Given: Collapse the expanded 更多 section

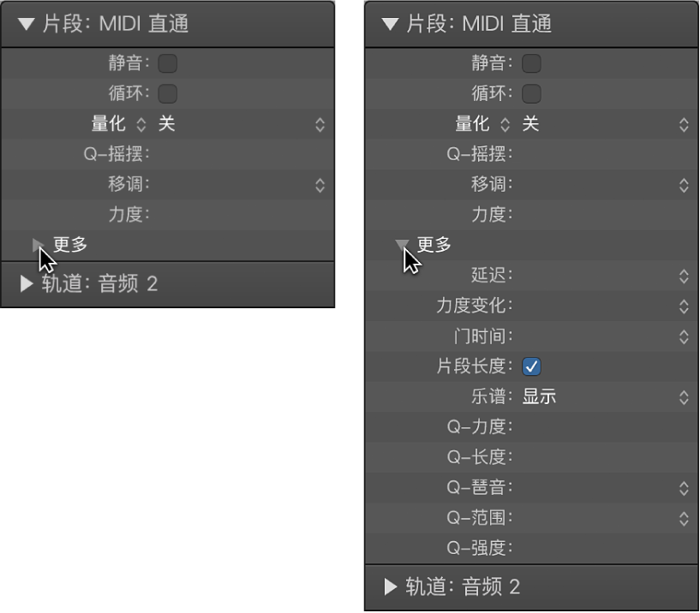Looking at the screenshot, I should tap(403, 245).
